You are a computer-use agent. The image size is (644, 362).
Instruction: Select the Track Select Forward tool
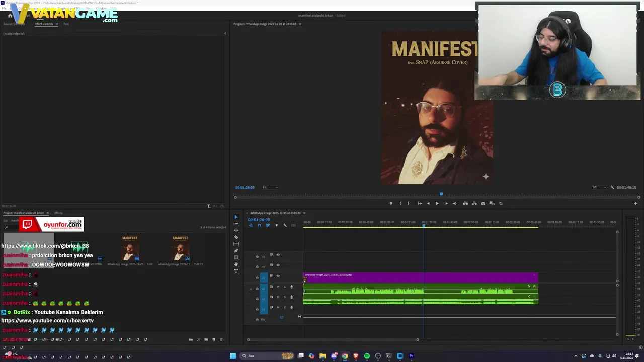(236, 223)
